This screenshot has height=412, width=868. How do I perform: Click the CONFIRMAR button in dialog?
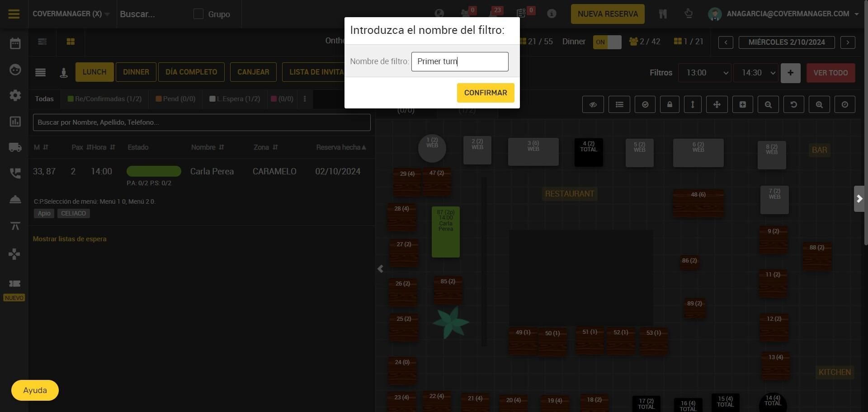coord(486,93)
